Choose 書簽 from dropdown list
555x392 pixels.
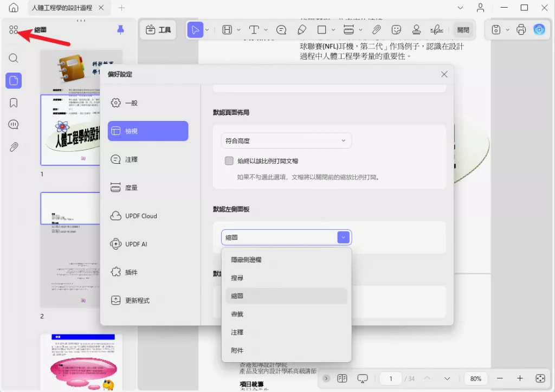(286, 314)
